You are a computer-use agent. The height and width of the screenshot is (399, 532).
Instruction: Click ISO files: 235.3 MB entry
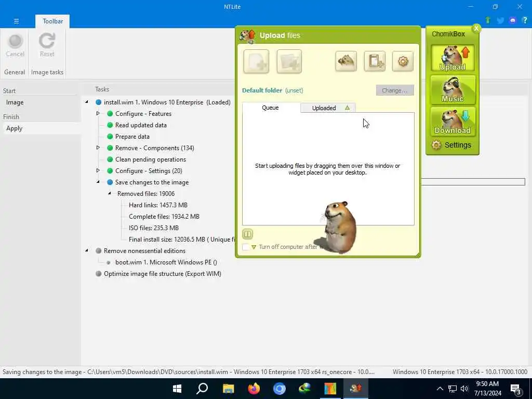(x=154, y=228)
